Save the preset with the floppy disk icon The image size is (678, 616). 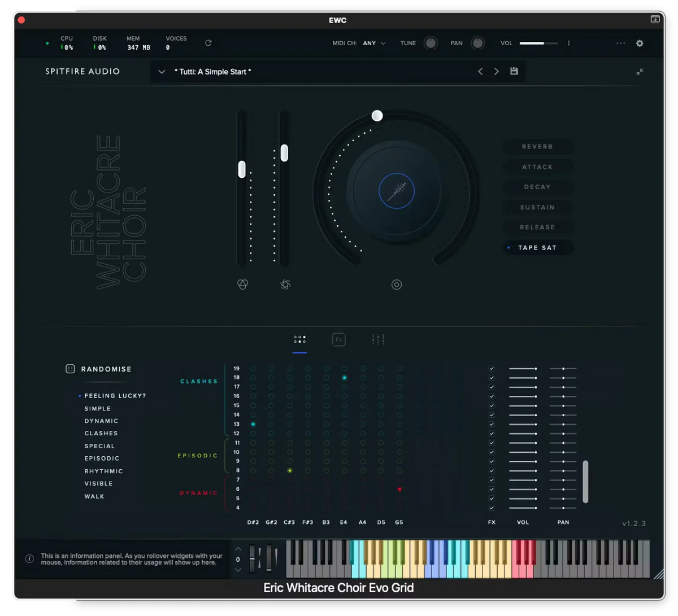514,71
